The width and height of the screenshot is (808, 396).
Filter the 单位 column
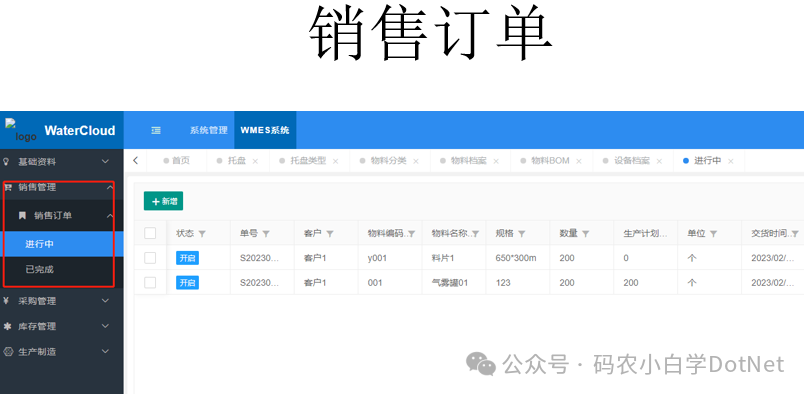(713, 234)
